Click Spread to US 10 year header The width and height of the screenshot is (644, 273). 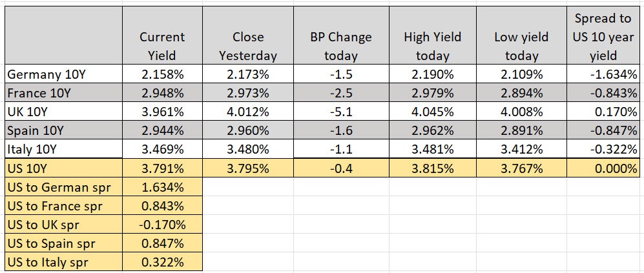[x=603, y=37]
